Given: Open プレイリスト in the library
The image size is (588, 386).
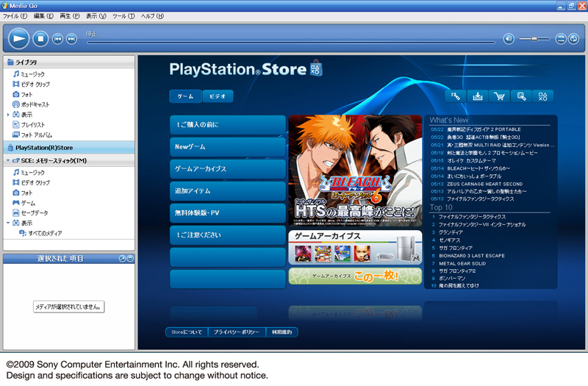Looking at the screenshot, I should pos(29,124).
